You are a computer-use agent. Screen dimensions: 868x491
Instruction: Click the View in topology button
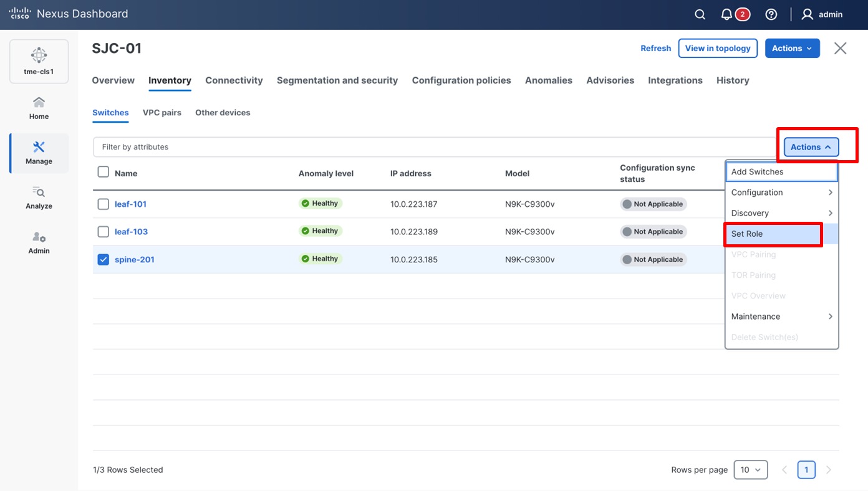click(718, 48)
